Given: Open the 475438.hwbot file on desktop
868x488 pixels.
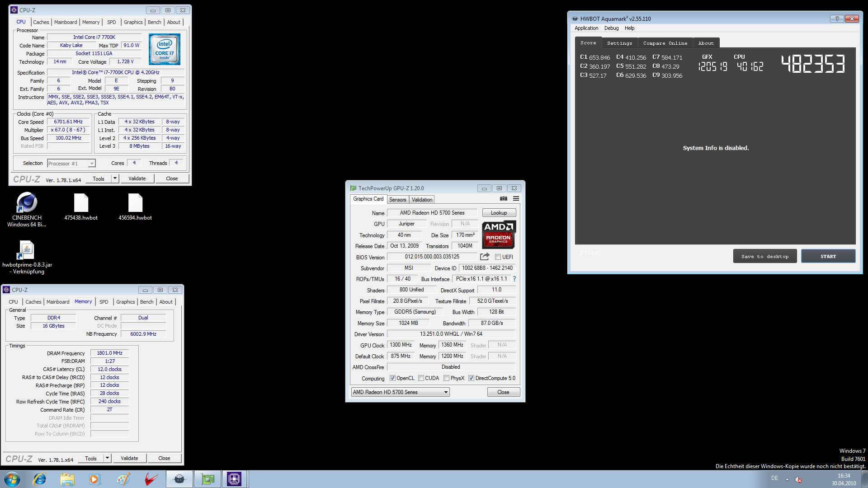Looking at the screenshot, I should [x=81, y=207].
